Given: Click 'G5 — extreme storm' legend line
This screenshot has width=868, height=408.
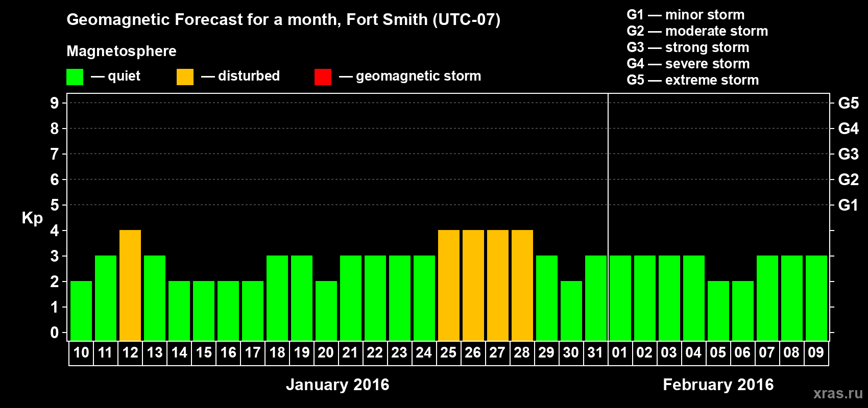Looking at the screenshot, I should click(693, 80).
